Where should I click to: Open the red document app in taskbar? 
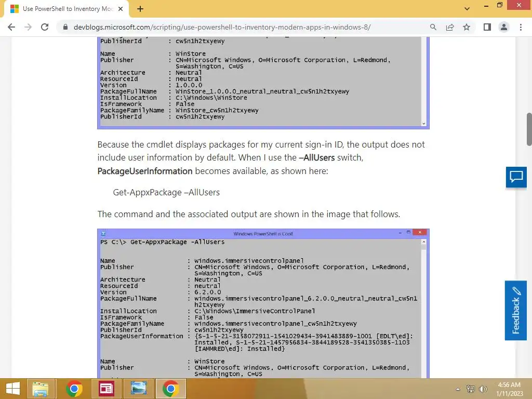tap(106, 389)
